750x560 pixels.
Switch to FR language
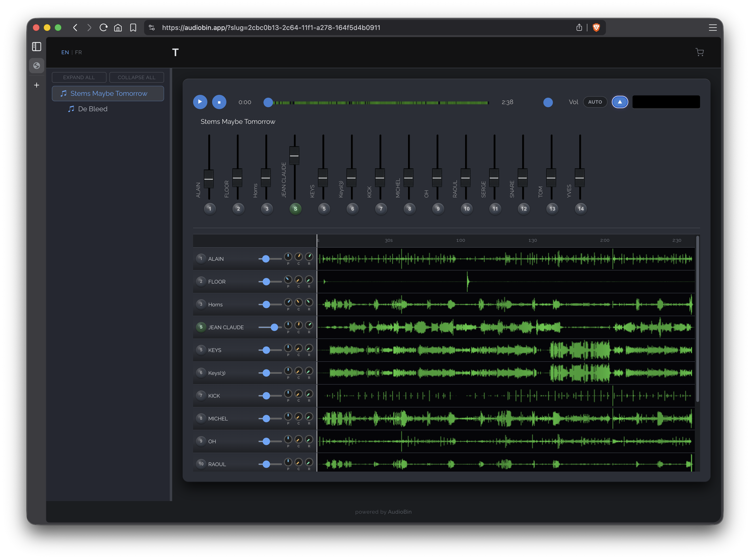point(78,52)
